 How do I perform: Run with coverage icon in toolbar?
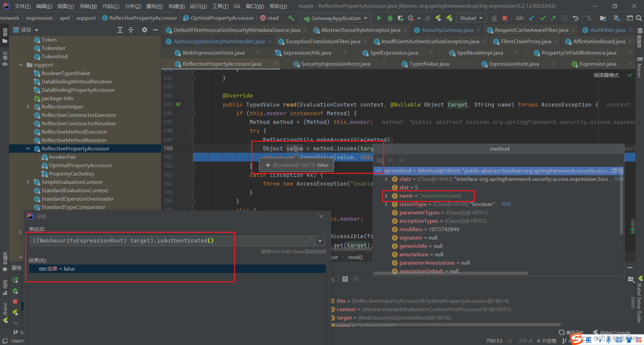400,18
